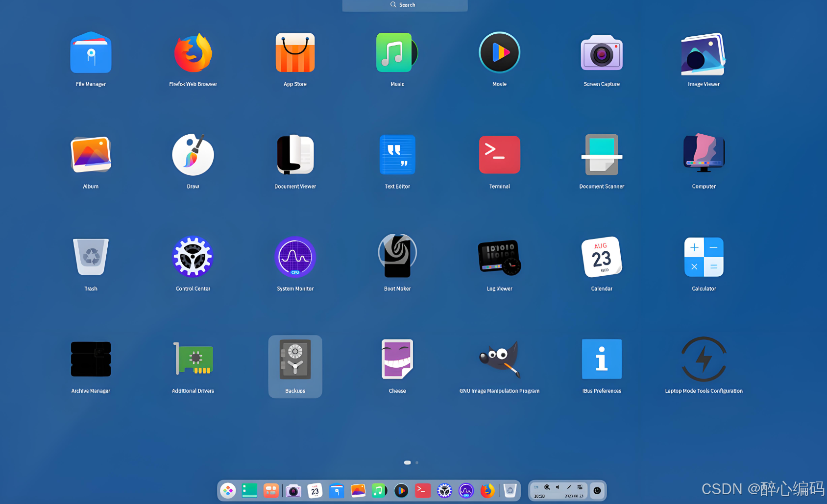827x504 pixels.
Task: Click the power button in the dock
Action: click(597, 490)
